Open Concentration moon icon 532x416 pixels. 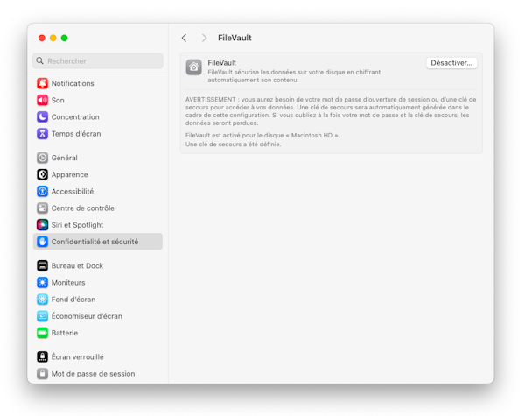point(42,116)
